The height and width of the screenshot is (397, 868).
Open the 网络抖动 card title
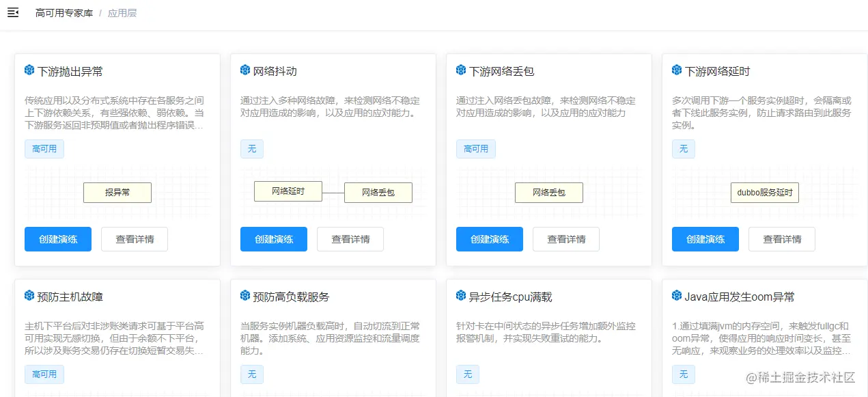pyautogui.click(x=275, y=71)
